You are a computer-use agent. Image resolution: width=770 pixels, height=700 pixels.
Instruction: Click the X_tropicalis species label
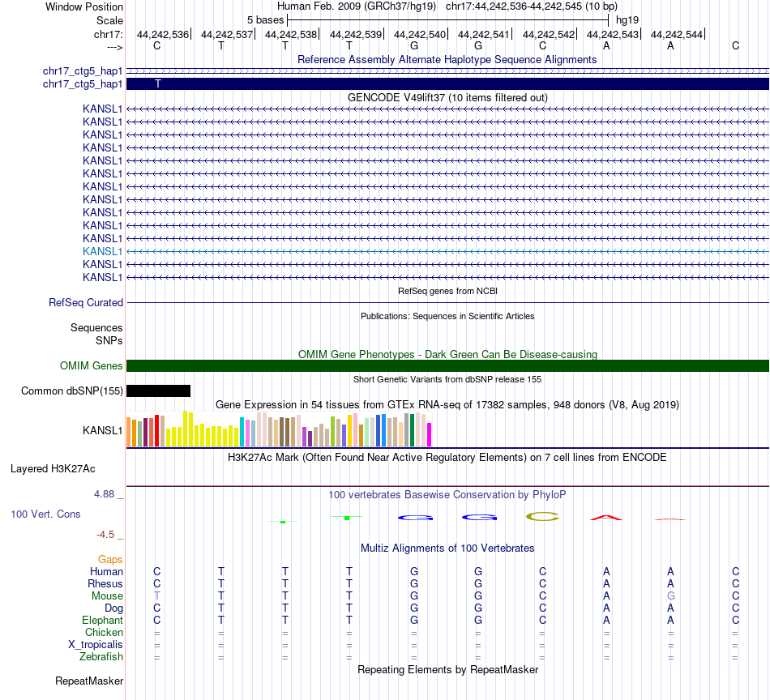click(x=96, y=645)
